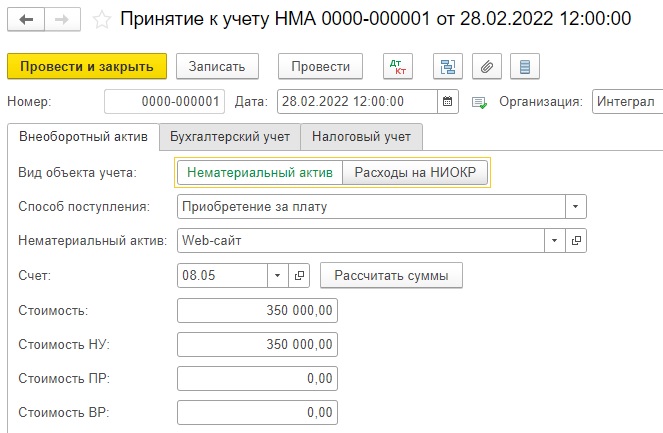Click Организация field Интеграл

click(x=627, y=101)
